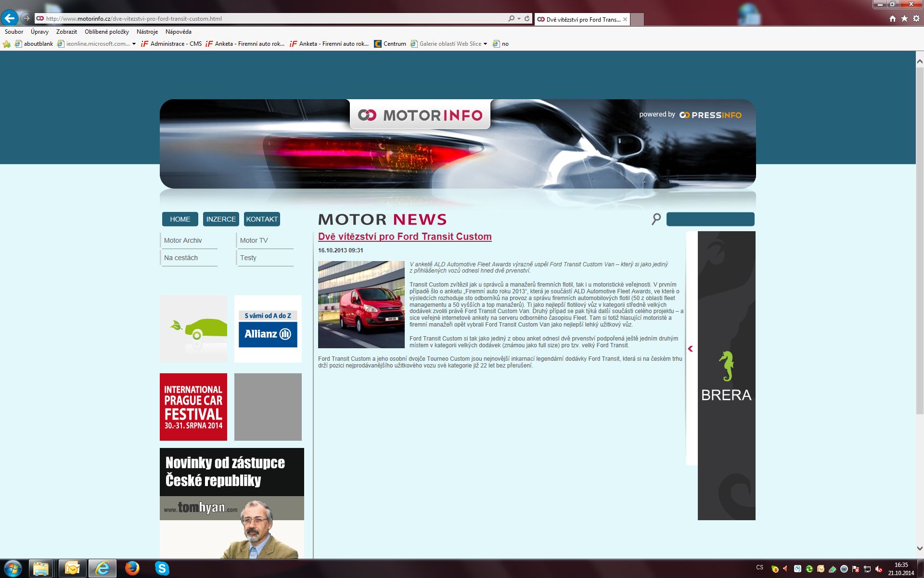Launch Firefox from the taskbar
The image size is (924, 578).
(132, 568)
